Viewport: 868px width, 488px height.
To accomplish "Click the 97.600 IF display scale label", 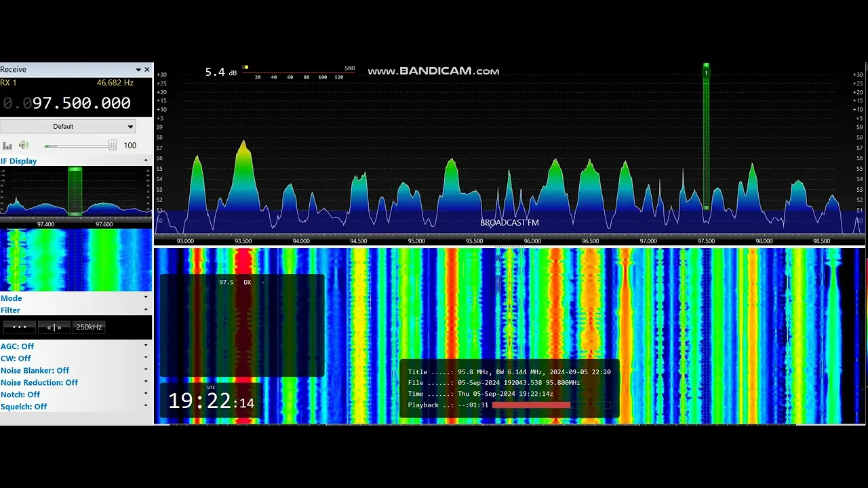I will 104,224.
